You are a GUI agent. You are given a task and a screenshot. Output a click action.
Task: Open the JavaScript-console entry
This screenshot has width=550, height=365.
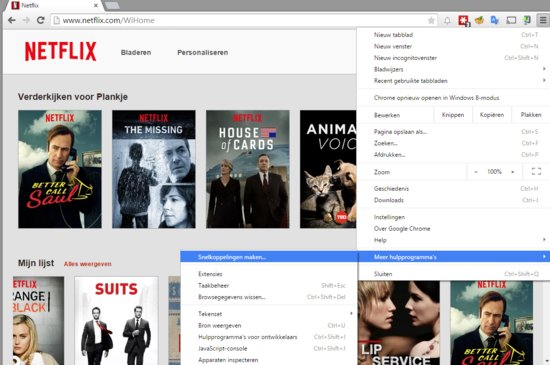click(x=269, y=349)
